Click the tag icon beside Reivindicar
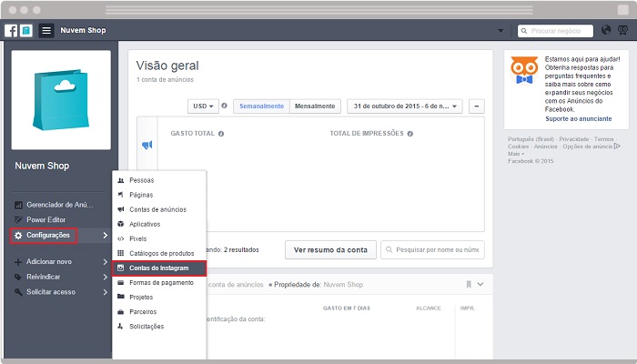 click(x=18, y=277)
